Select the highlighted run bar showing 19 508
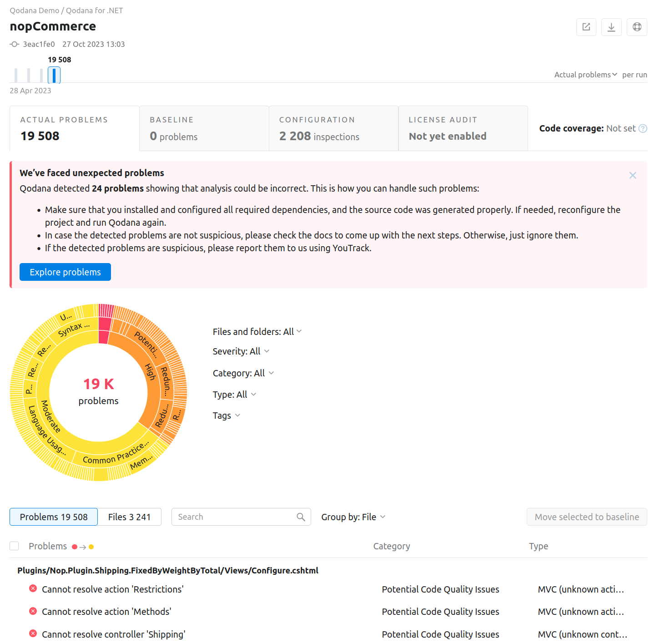655x644 pixels. 54,75
